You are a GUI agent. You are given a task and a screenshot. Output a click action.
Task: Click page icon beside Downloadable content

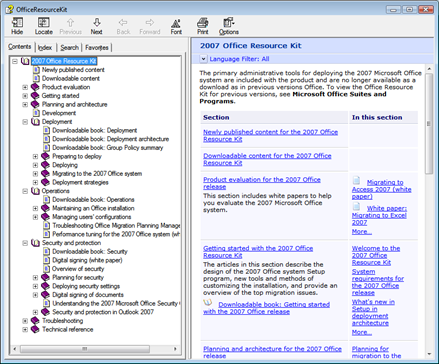[x=36, y=78]
